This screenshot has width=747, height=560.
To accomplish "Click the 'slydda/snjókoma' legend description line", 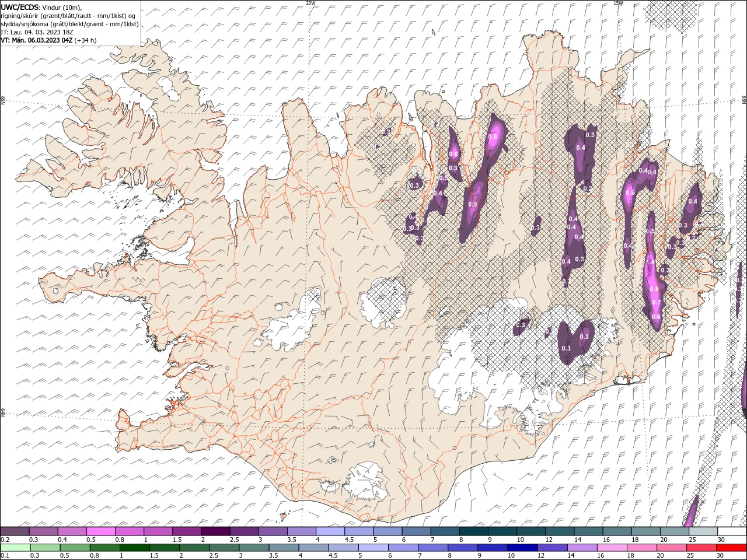I will (69, 24).
